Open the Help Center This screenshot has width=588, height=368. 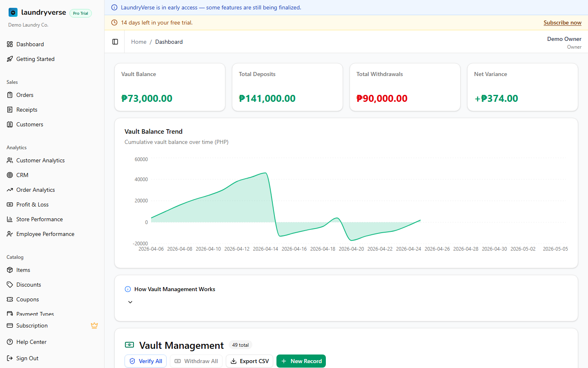pos(52,342)
